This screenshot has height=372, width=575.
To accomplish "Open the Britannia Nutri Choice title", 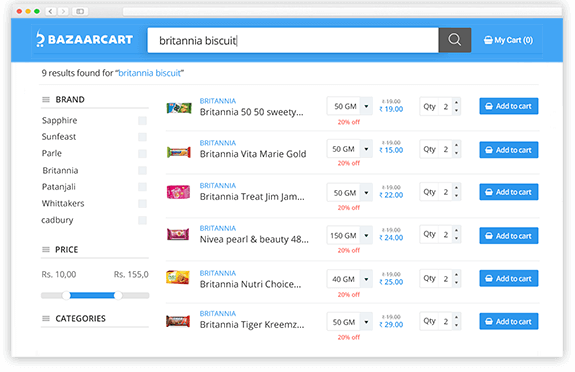I will (x=250, y=284).
